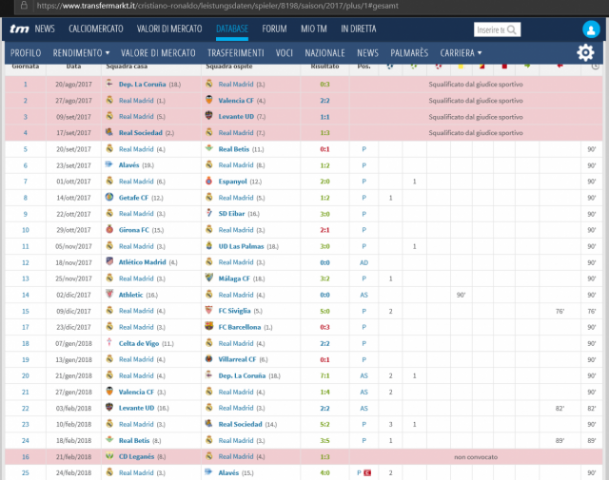
Task: Open the Villarreal CF team link
Action: pos(237,359)
